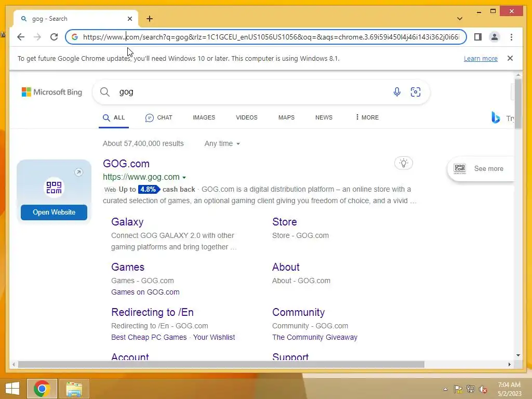Viewport: 532px width, 399px height.
Task: Open the 'Your Wishlist' link
Action: [x=214, y=337]
